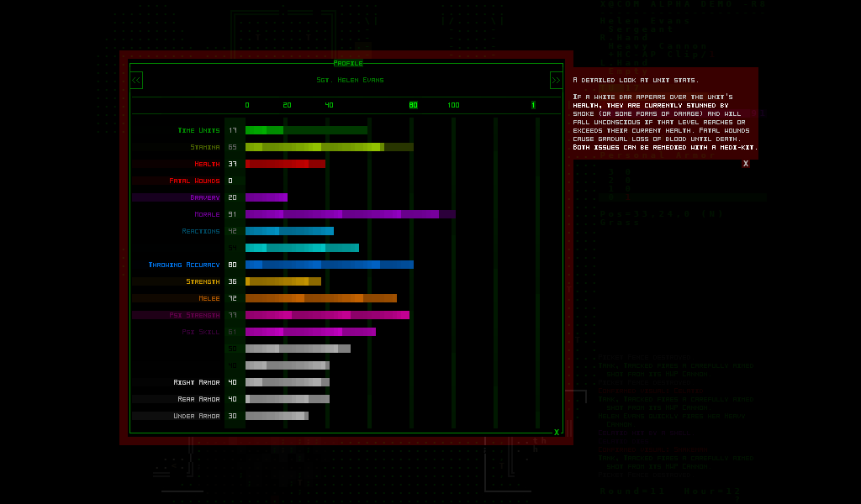The height and width of the screenshot is (504, 861).
Task: Click the Throwing Accuracy value 80
Action: [233, 265]
